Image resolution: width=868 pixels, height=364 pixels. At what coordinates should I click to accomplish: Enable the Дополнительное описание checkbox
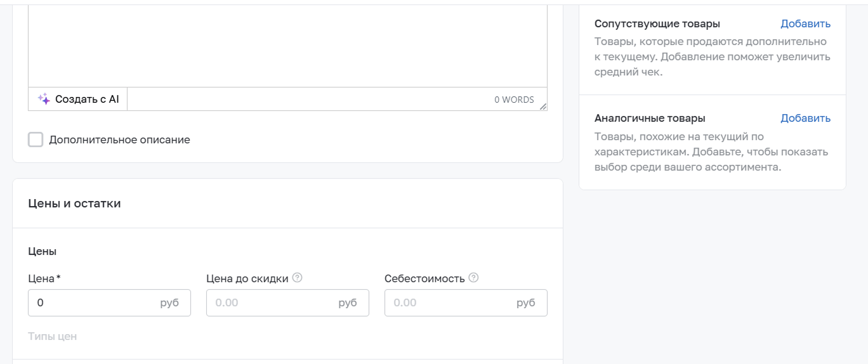point(36,140)
